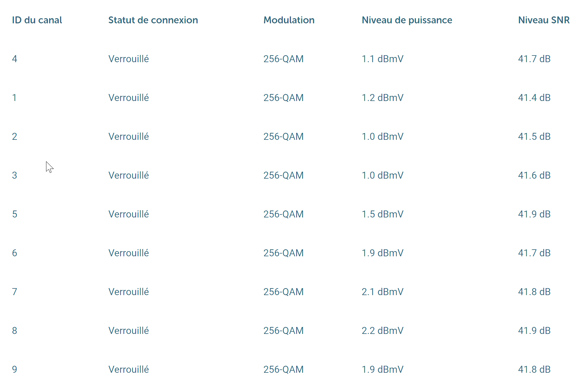
Task: Click the 2.2 dBmV power value
Action: pos(383,331)
